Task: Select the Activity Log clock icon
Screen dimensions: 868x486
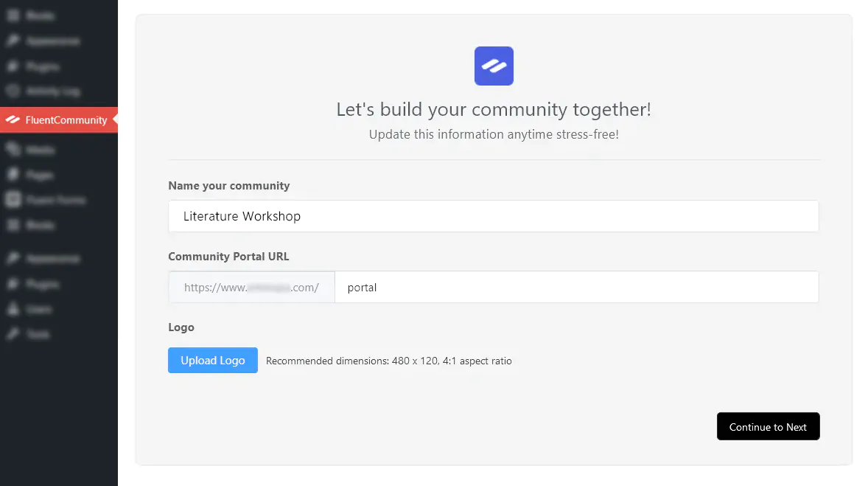Action: click(x=12, y=91)
